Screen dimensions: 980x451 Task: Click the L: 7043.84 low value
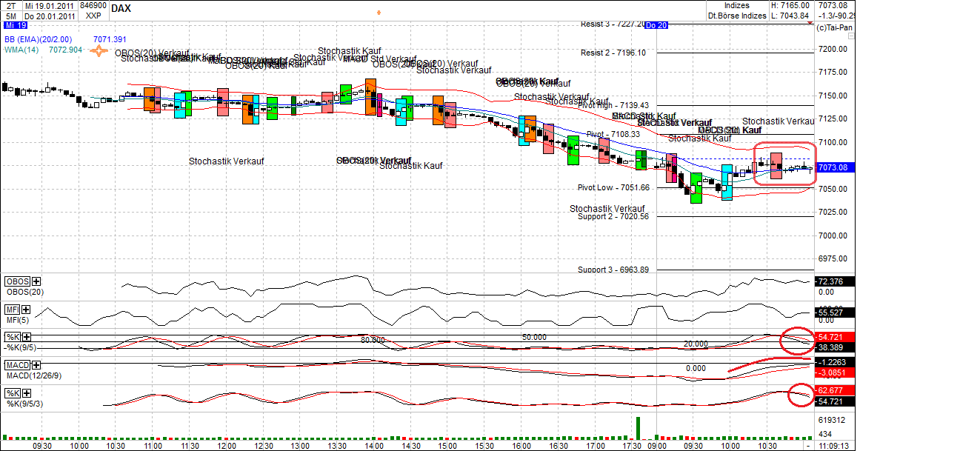pyautogui.click(x=791, y=16)
